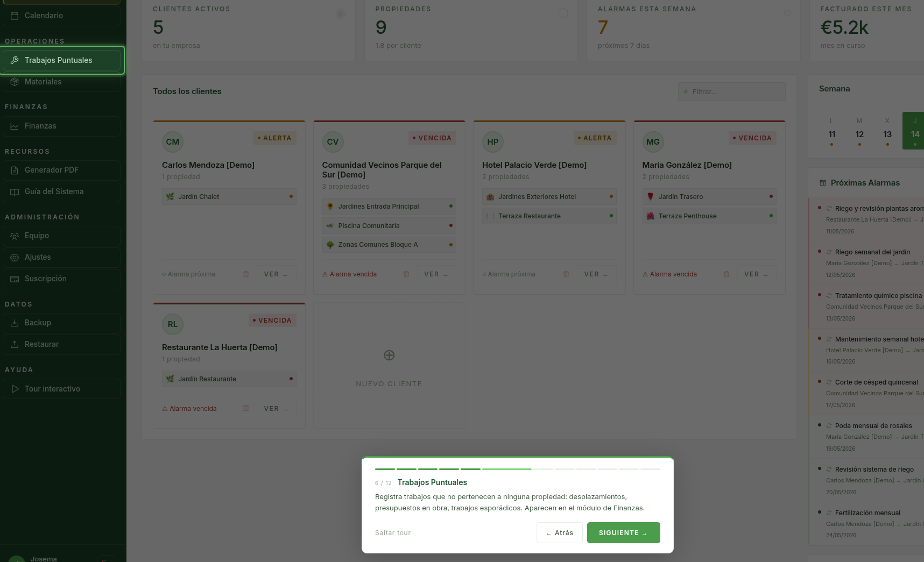The width and height of the screenshot is (924, 562).
Task: Click Atrás in tour dialog
Action: 559,532
